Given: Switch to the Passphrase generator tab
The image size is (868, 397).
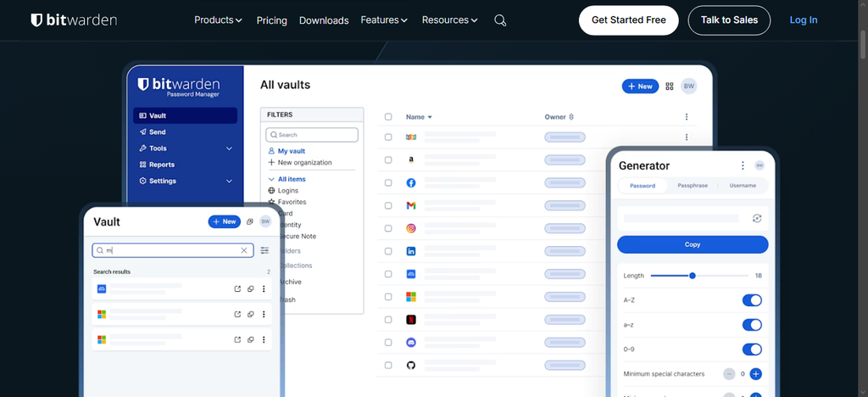Looking at the screenshot, I should tap(693, 186).
